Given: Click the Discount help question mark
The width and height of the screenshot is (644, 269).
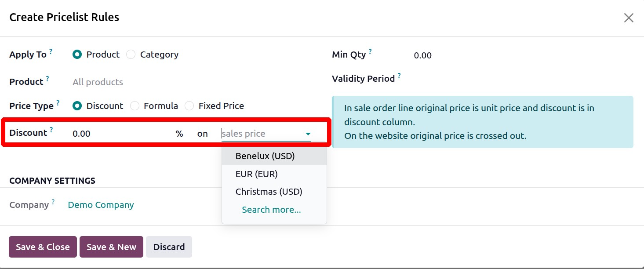Looking at the screenshot, I should pyautogui.click(x=51, y=130).
